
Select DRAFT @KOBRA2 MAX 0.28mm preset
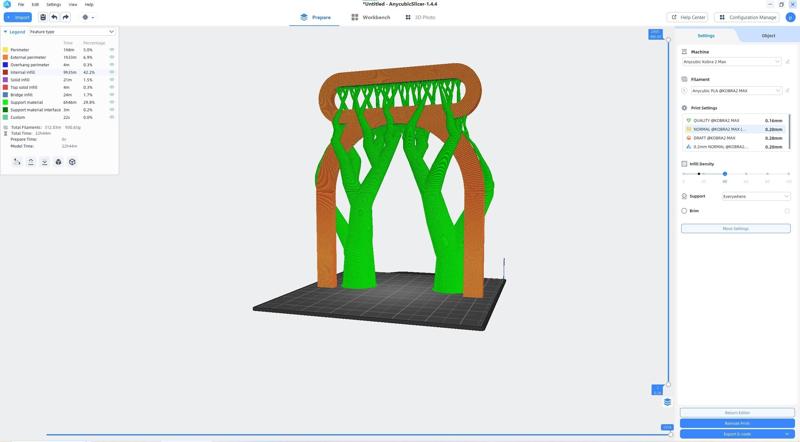pyautogui.click(x=735, y=138)
